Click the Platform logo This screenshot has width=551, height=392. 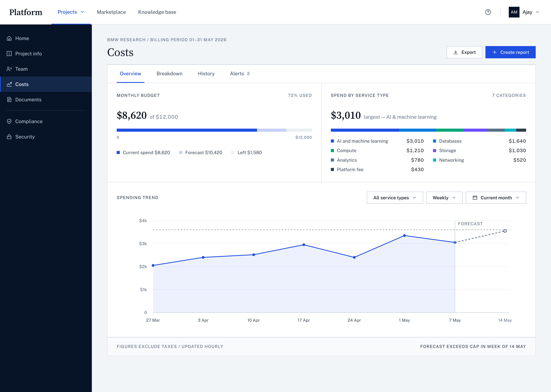coord(26,12)
